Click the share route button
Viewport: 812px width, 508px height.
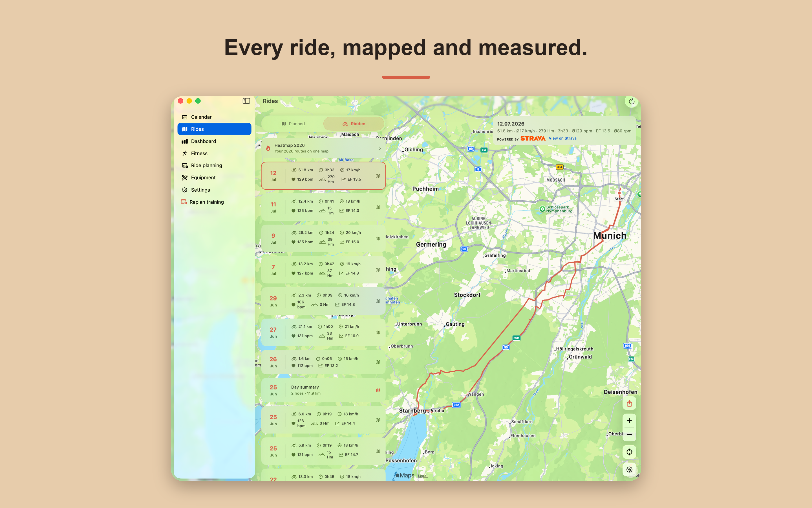(629, 403)
